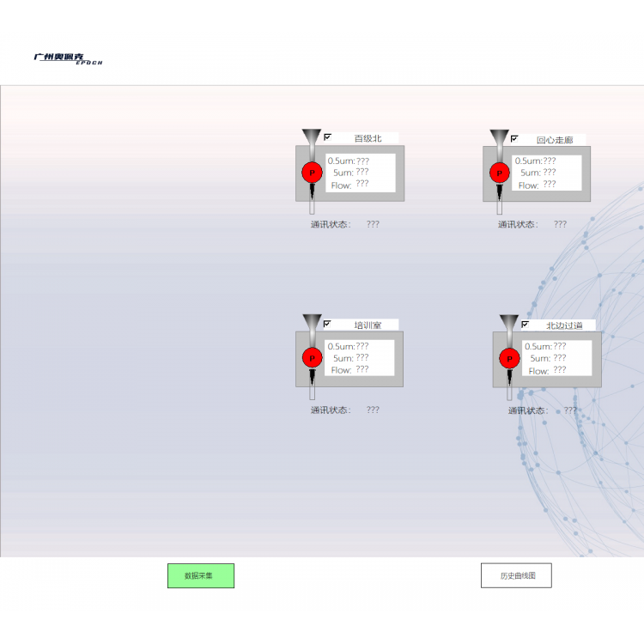Click the 北边过道 name label

tap(563, 325)
